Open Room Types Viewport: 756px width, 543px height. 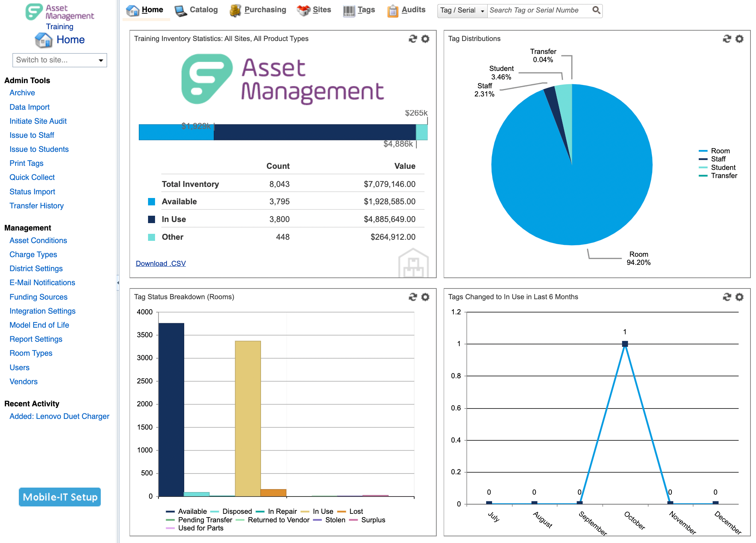pyautogui.click(x=31, y=353)
